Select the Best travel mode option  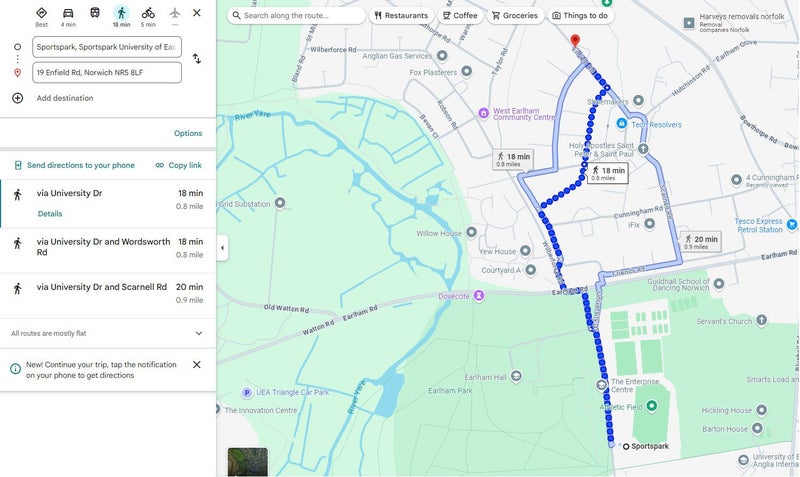41,14
